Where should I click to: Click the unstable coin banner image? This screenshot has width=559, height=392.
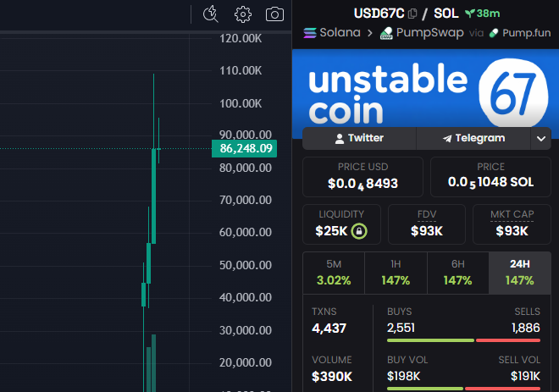425,94
